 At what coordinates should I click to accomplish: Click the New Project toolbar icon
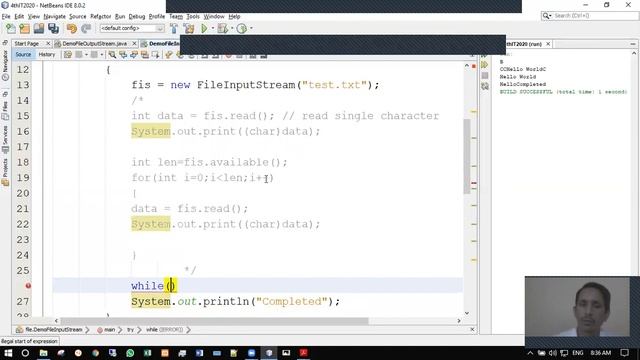(x=24, y=29)
